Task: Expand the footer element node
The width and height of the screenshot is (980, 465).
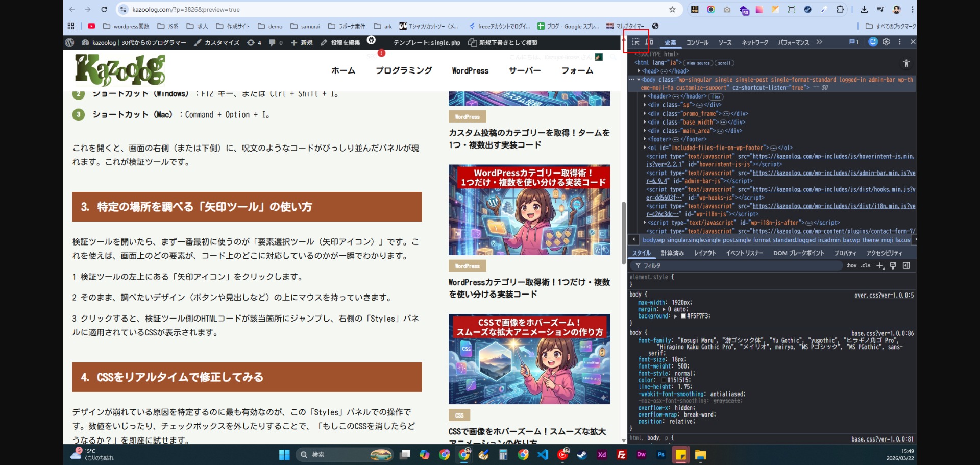Action: coord(645,139)
